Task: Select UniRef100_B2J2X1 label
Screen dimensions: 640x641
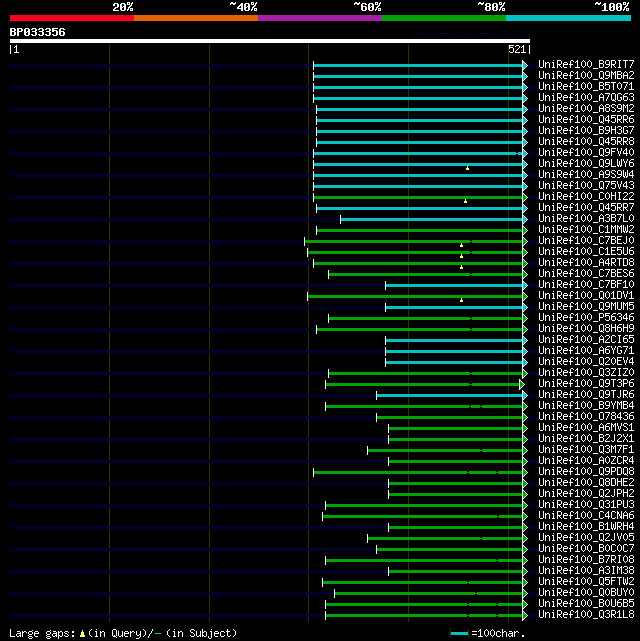Action: pos(586,439)
